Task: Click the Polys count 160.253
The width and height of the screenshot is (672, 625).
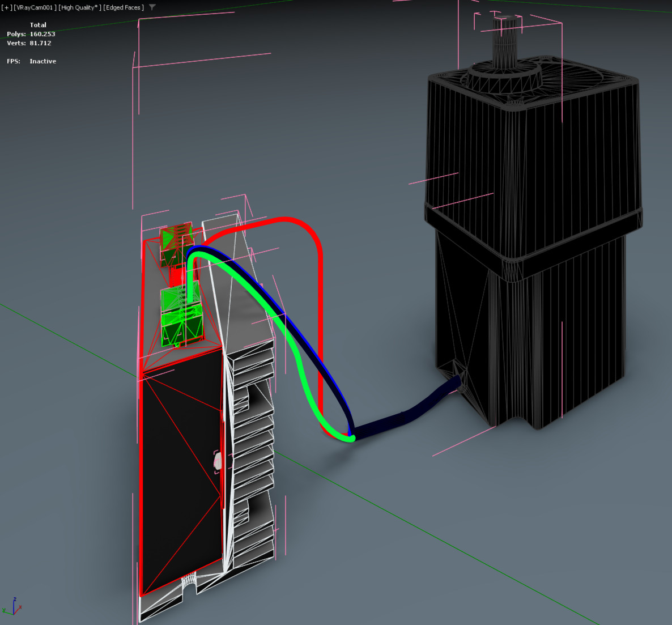Action: click(42, 34)
